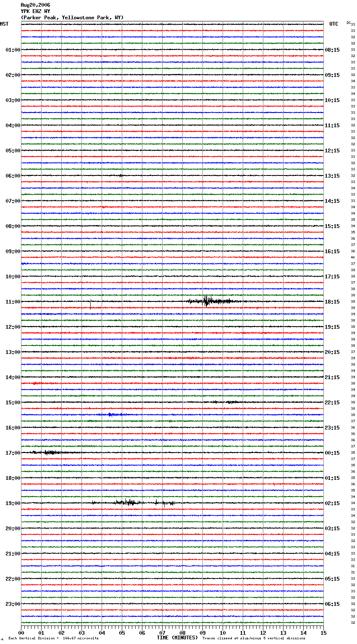Click the blue trace burst below 15:00
357x644 pixels.
(113, 414)
